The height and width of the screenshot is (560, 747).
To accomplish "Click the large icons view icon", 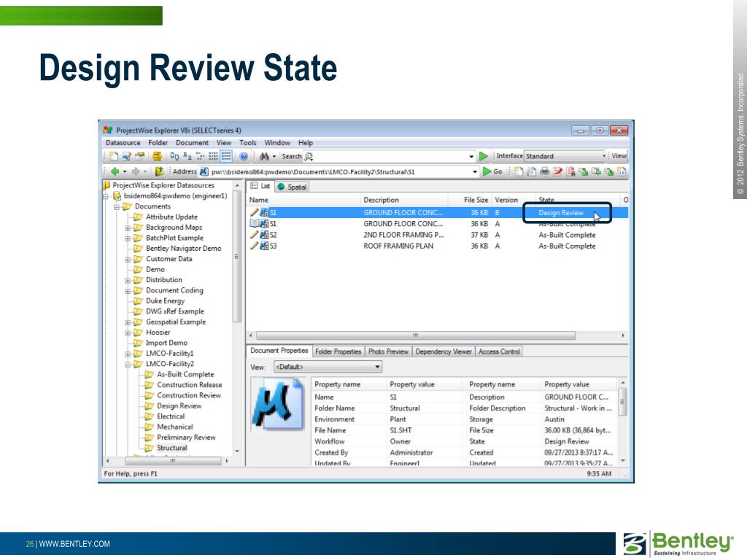I will 174,156.
